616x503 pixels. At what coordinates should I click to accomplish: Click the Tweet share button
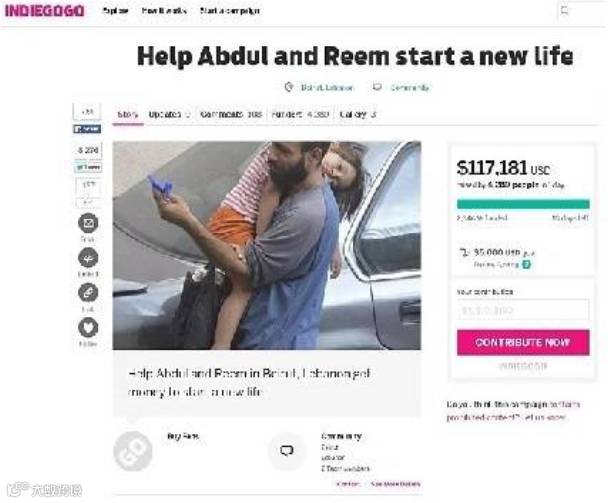coord(88,167)
